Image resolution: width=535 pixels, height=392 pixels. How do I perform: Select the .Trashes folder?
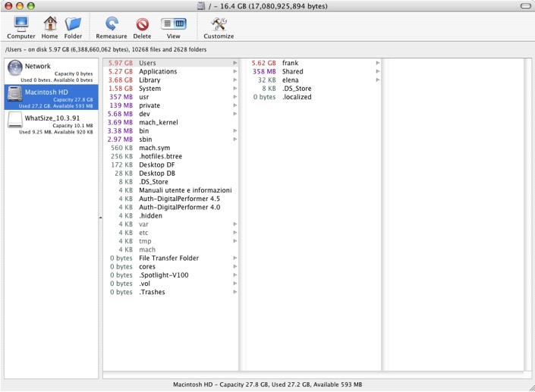click(171, 292)
